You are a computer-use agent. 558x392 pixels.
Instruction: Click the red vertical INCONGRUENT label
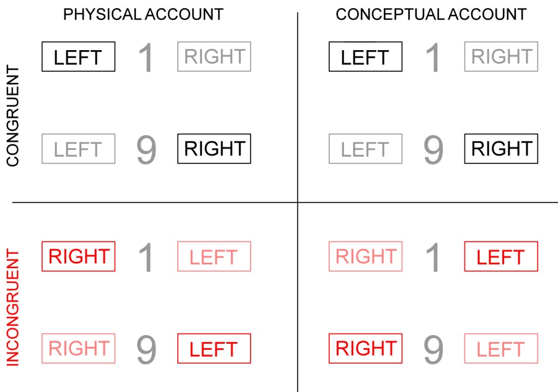pyautogui.click(x=14, y=307)
